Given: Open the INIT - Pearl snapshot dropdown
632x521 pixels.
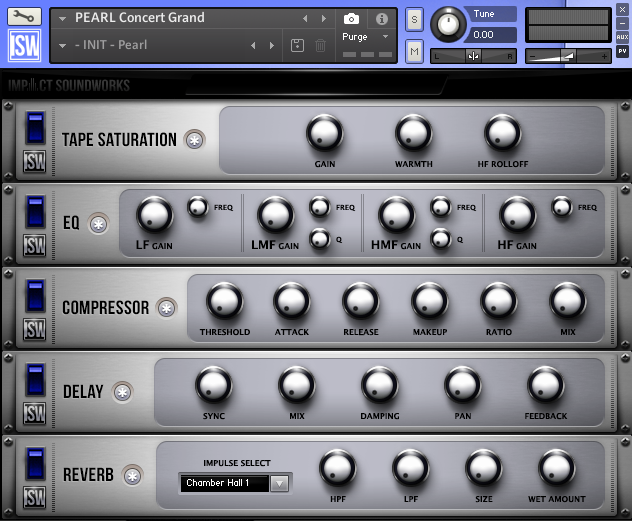Looking at the screenshot, I should [62, 46].
